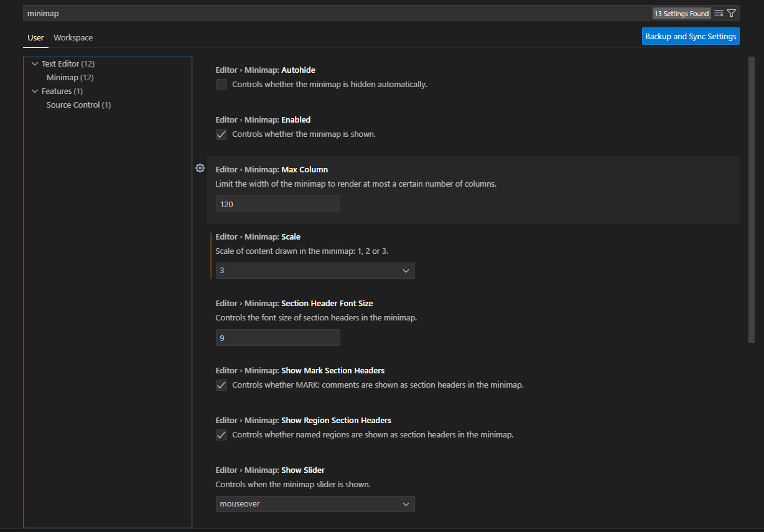Select Minimap (12) in the settings tree
764x532 pixels.
coord(70,77)
